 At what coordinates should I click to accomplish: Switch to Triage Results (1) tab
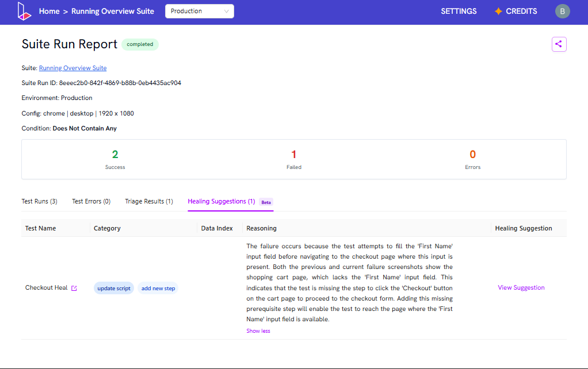149,201
